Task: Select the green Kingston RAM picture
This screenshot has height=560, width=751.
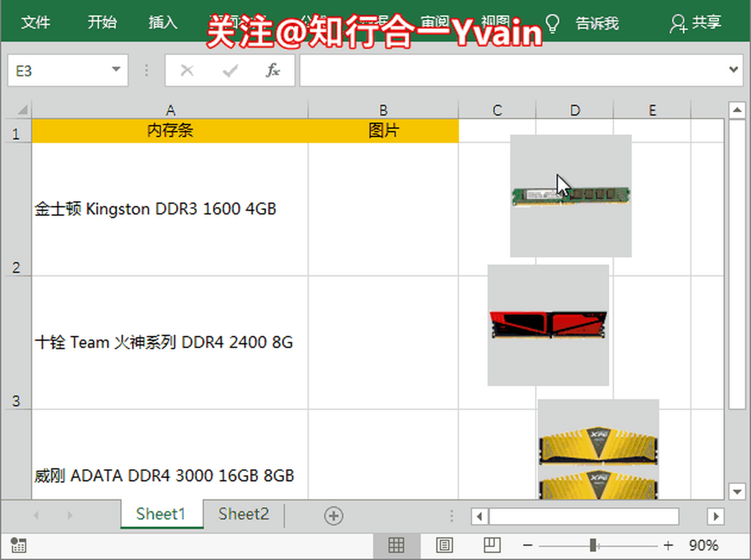Action: pos(571,196)
